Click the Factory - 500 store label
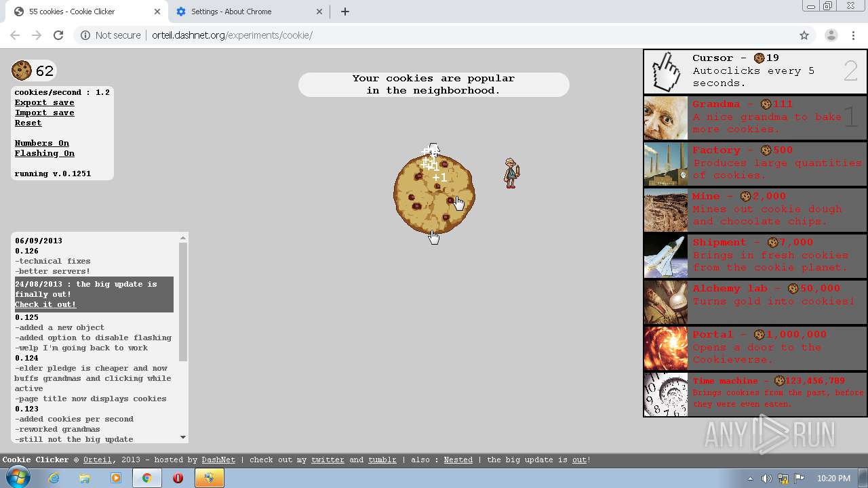Image resolution: width=868 pixels, height=488 pixels. (x=743, y=150)
